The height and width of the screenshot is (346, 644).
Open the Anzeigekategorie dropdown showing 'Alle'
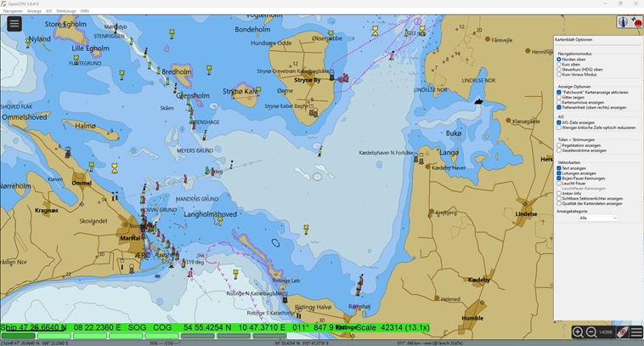(x=597, y=218)
